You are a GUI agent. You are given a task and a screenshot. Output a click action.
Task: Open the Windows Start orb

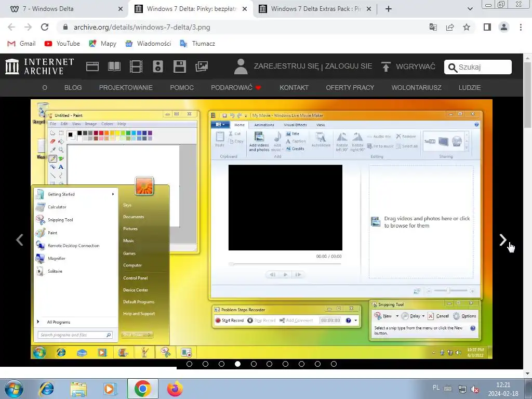point(14,389)
